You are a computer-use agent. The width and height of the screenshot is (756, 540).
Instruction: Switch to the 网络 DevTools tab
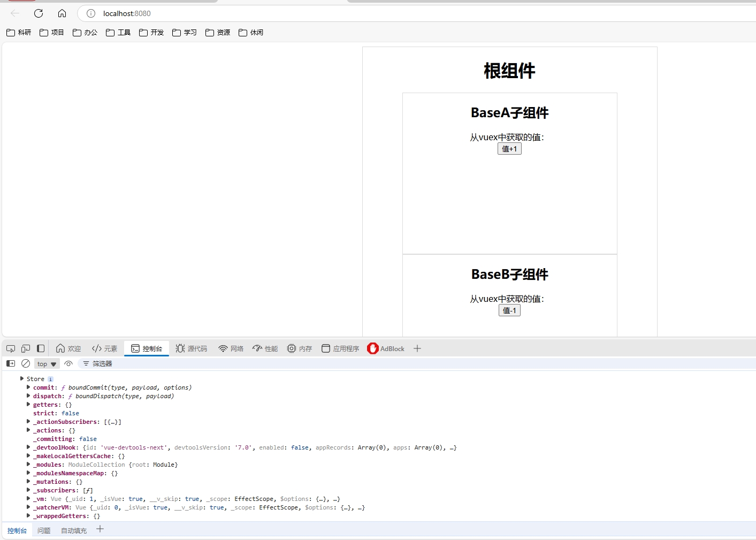pyautogui.click(x=231, y=348)
